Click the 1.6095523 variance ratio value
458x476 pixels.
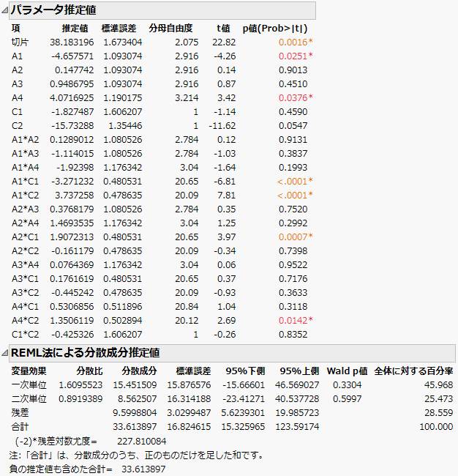(80, 385)
